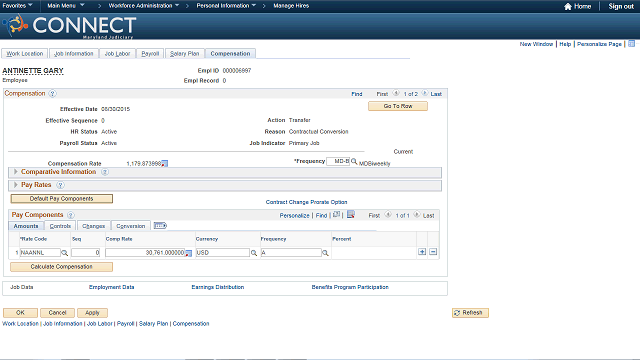Click into the Rate Code input field
Screen dimensions: 640x360
coord(40,253)
